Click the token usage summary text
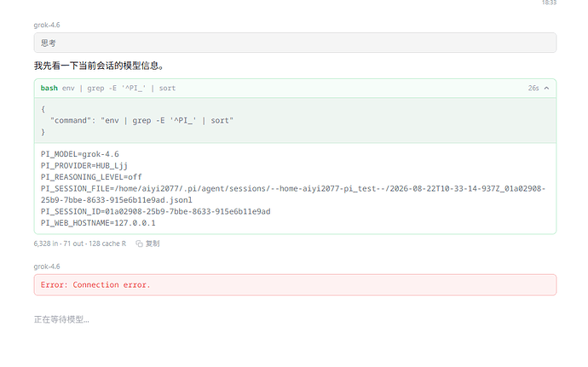This screenshot has width=588, height=367. (x=80, y=244)
